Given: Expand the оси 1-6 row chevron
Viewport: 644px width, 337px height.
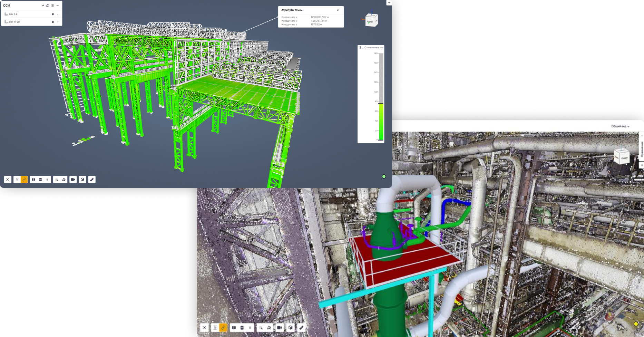Looking at the screenshot, I should coord(58,14).
